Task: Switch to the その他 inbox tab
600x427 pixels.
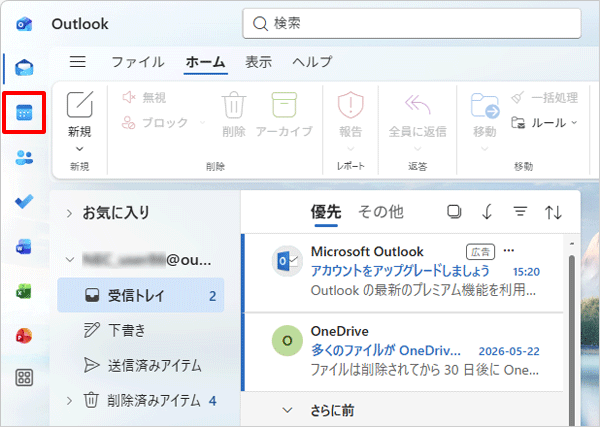Action: 381,212
